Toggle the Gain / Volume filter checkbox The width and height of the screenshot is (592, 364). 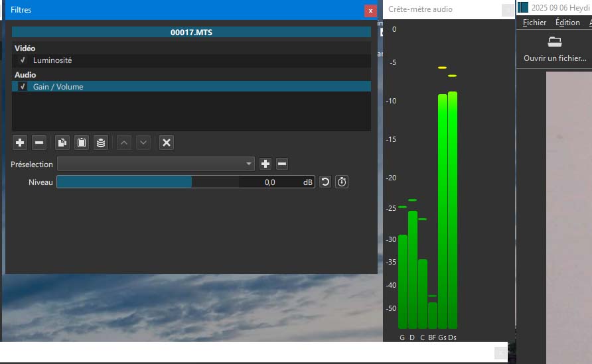23,87
